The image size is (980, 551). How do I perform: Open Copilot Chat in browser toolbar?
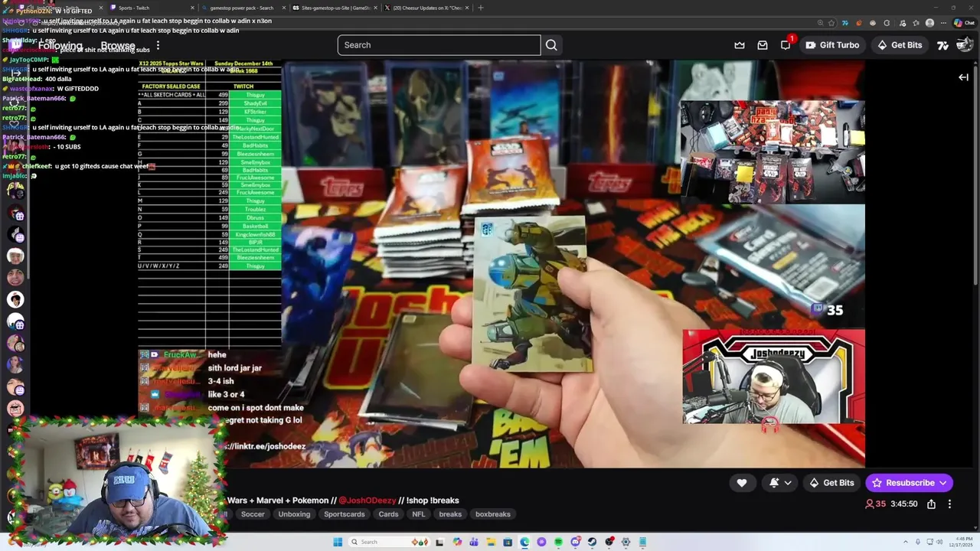[963, 23]
